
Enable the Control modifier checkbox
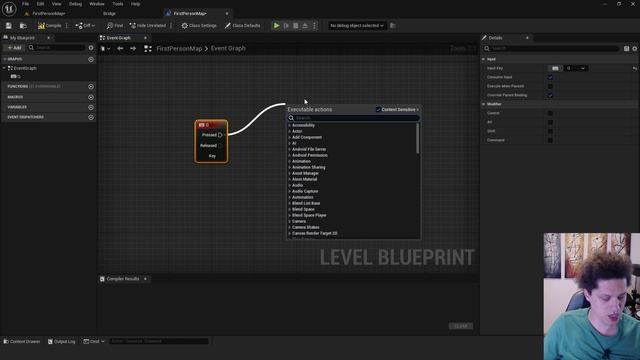[x=550, y=113]
